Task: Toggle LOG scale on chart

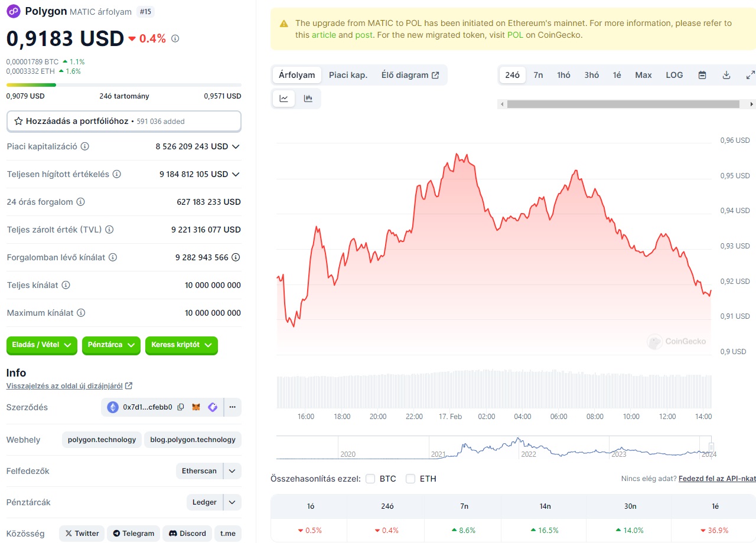Action: (674, 75)
